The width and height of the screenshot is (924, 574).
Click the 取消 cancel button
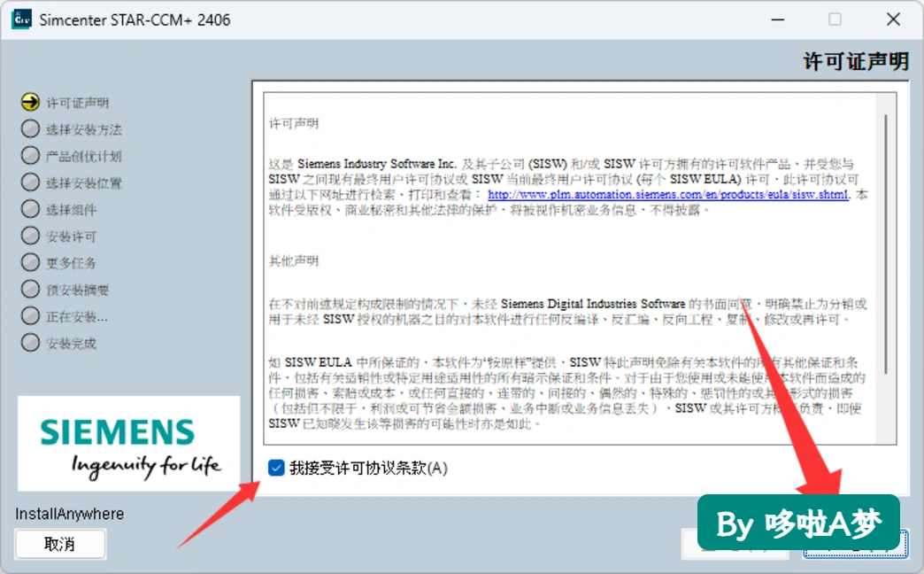60,544
